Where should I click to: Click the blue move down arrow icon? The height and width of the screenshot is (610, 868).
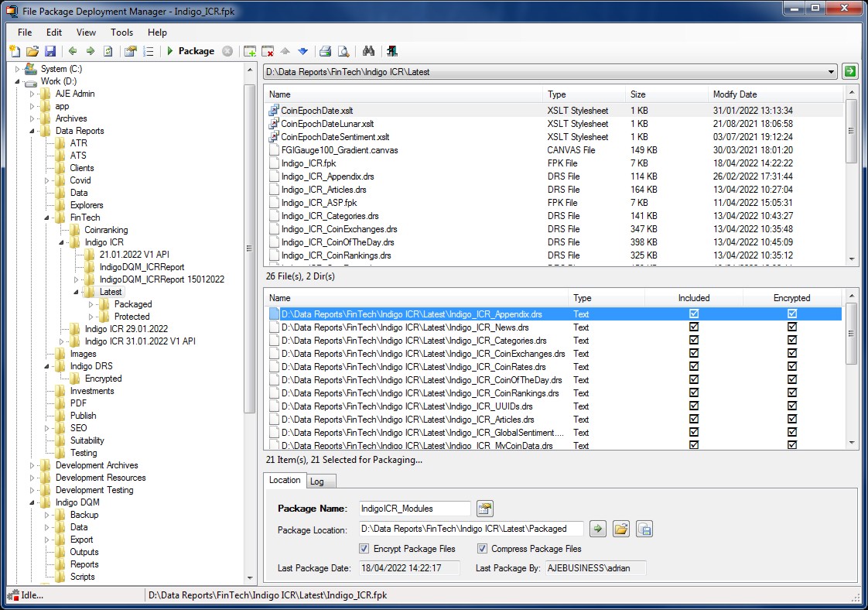tap(302, 51)
